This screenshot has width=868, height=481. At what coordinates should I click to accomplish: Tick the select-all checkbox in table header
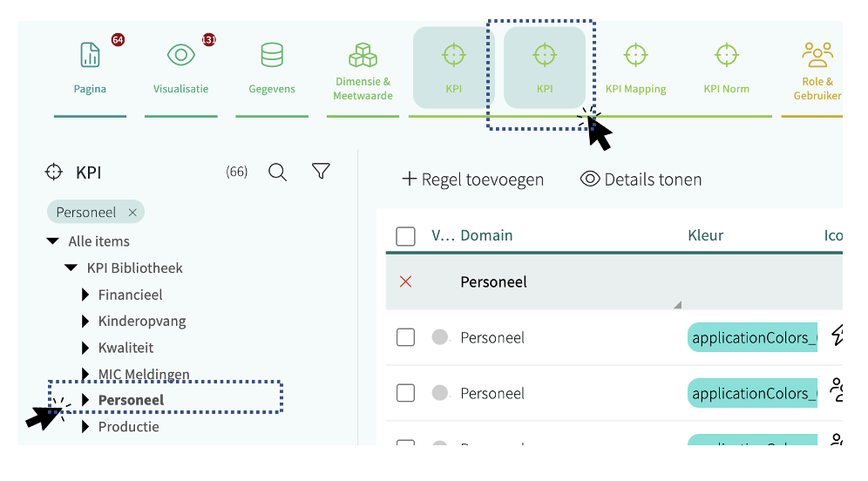(405, 236)
